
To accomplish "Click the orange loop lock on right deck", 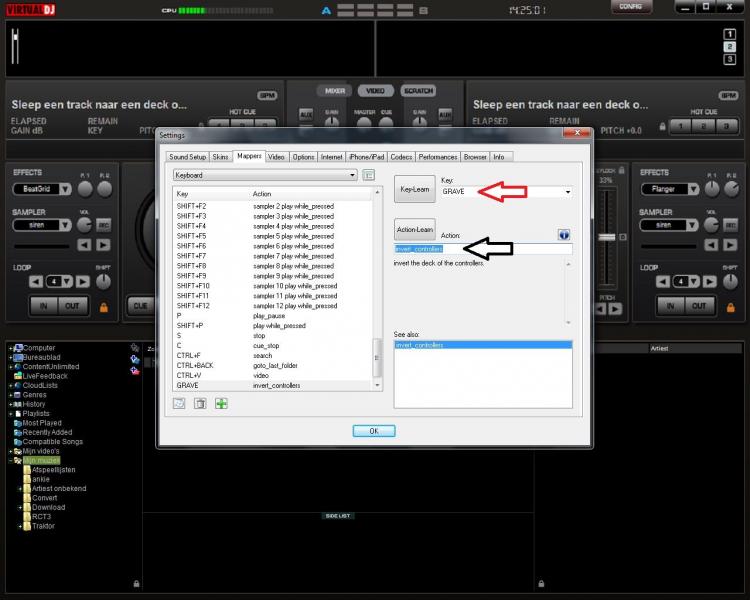I will [x=730, y=307].
